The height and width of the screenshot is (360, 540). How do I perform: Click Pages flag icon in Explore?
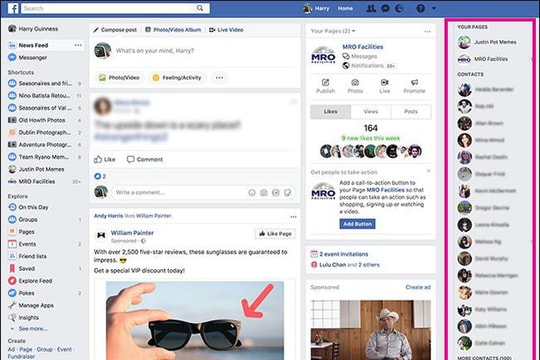coord(12,232)
